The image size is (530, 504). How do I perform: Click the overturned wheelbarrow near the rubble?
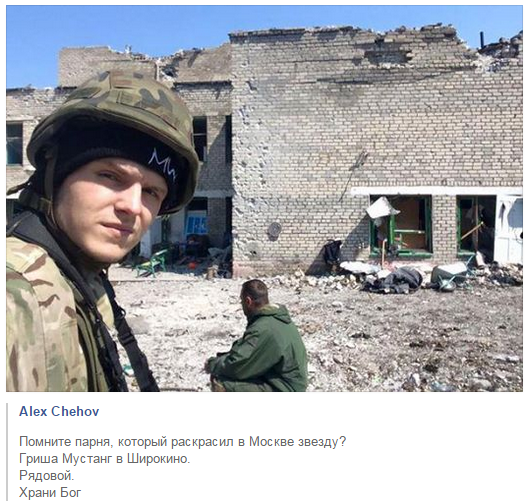[x=449, y=276]
